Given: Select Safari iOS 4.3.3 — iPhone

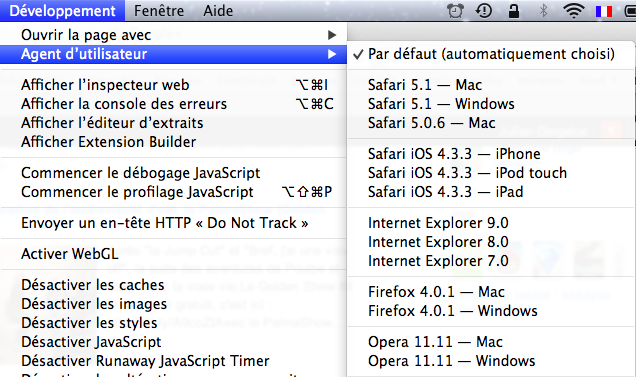Looking at the screenshot, I should (x=491, y=154).
